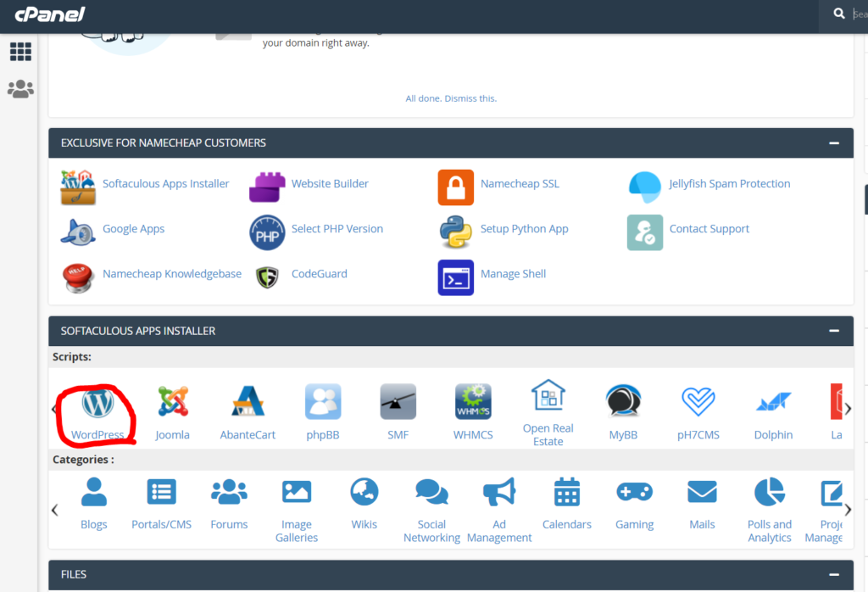Viewport: 868px width, 592px height.
Task: Open the Blogs category icon
Action: [x=93, y=492]
